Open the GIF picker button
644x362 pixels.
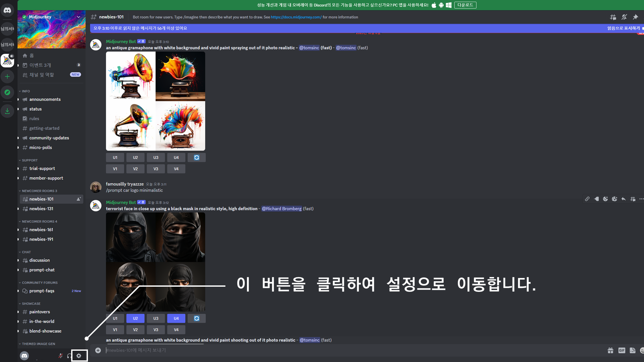point(621,350)
